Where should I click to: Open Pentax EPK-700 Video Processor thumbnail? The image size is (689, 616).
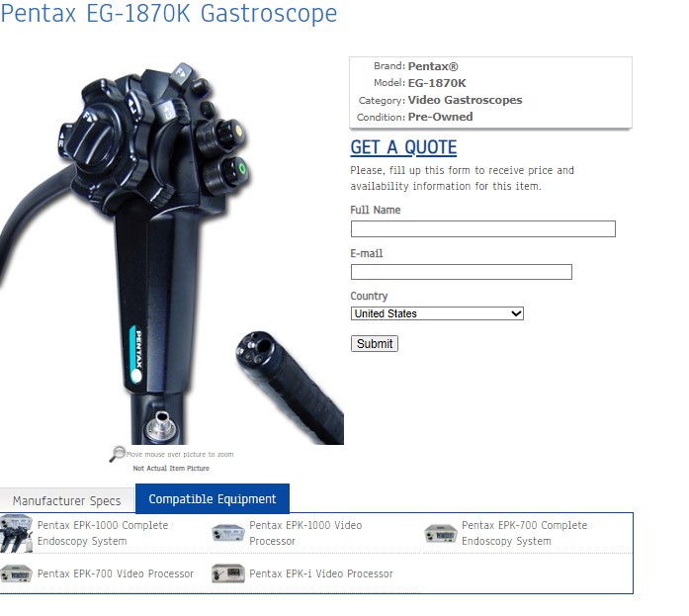[x=16, y=573]
